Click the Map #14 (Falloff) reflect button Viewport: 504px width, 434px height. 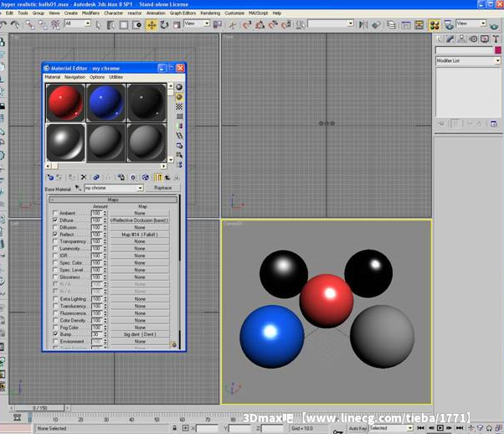click(140, 235)
